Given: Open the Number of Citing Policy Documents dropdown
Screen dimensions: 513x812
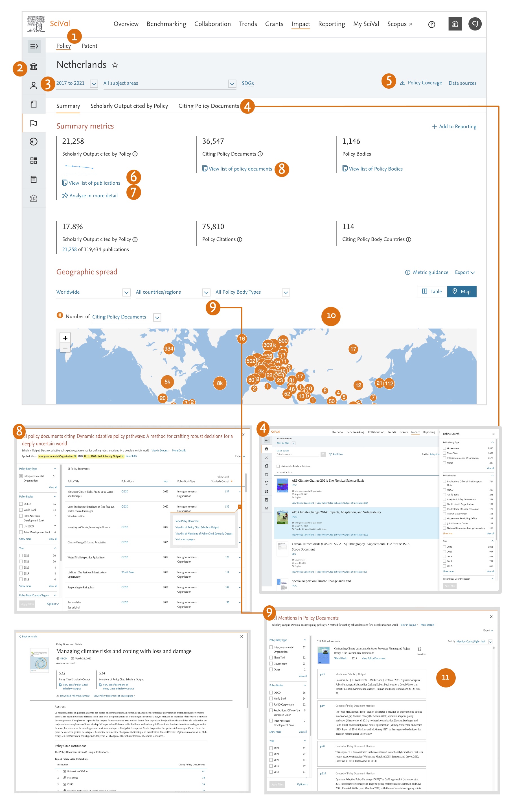Looking at the screenshot, I should [x=126, y=317].
